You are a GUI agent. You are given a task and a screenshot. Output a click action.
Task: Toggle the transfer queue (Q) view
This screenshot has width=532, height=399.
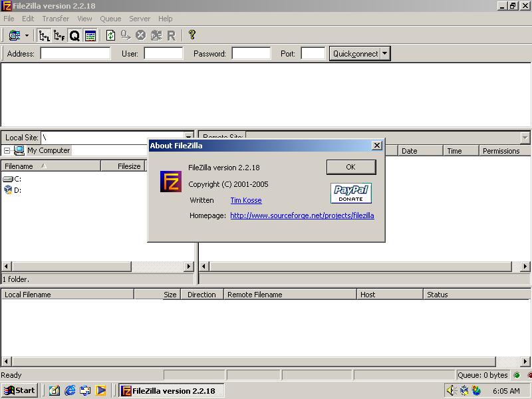74,35
